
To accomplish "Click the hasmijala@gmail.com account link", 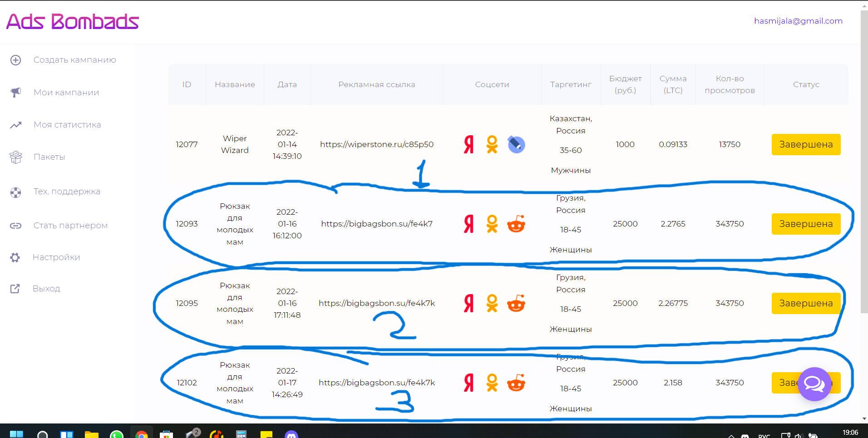I will click(x=798, y=21).
